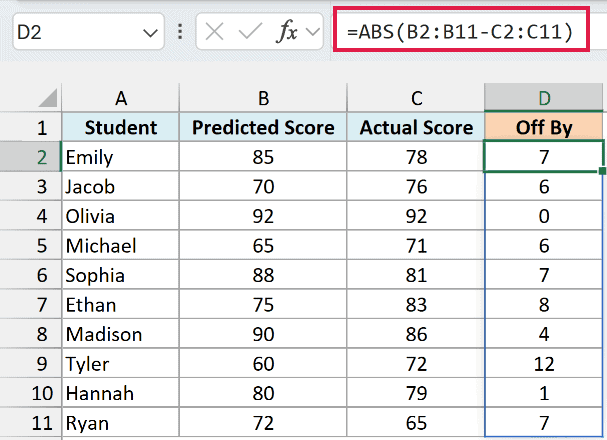Select row 1 header
The width and height of the screenshot is (607, 440).
tap(31, 127)
